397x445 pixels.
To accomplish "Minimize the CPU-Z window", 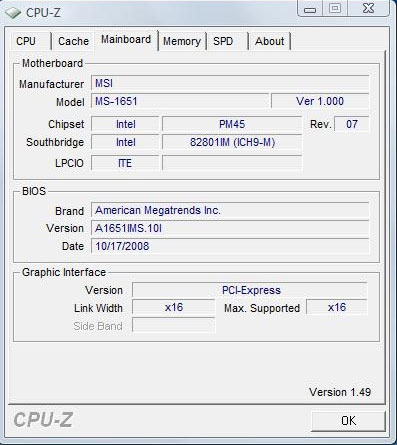I will pos(310,9).
